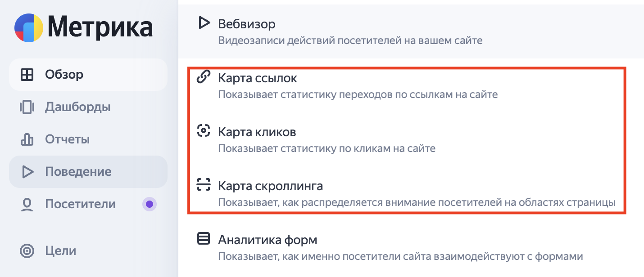Click the Обзор grid icon
This screenshot has width=644, height=277.
click(27, 75)
